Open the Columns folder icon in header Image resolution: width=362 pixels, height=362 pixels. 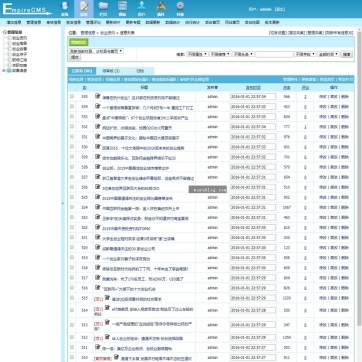103,8
